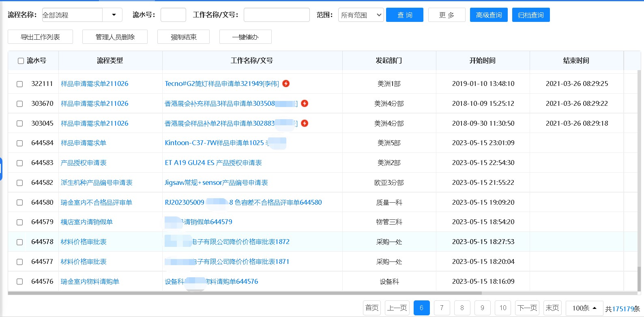The height and width of the screenshot is (317, 644).
Task: Select page 9 in pagination
Action: [x=482, y=308]
